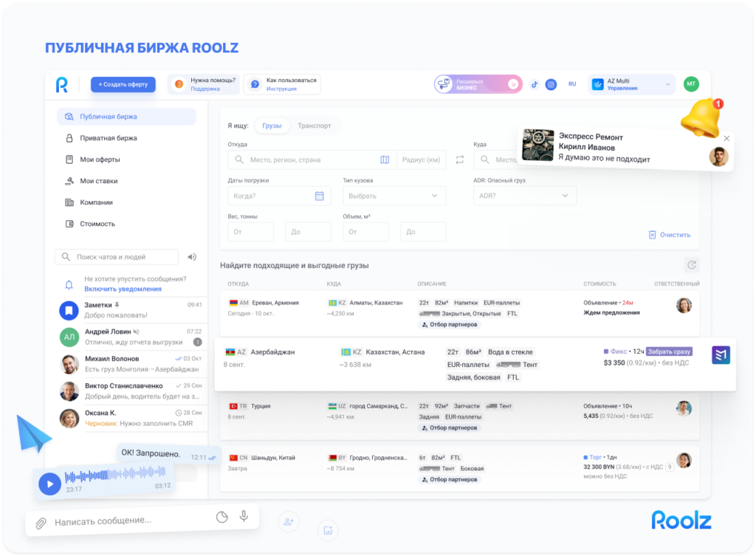Seek within the voice message waveform
This screenshot has height=556, width=756.
[116, 475]
